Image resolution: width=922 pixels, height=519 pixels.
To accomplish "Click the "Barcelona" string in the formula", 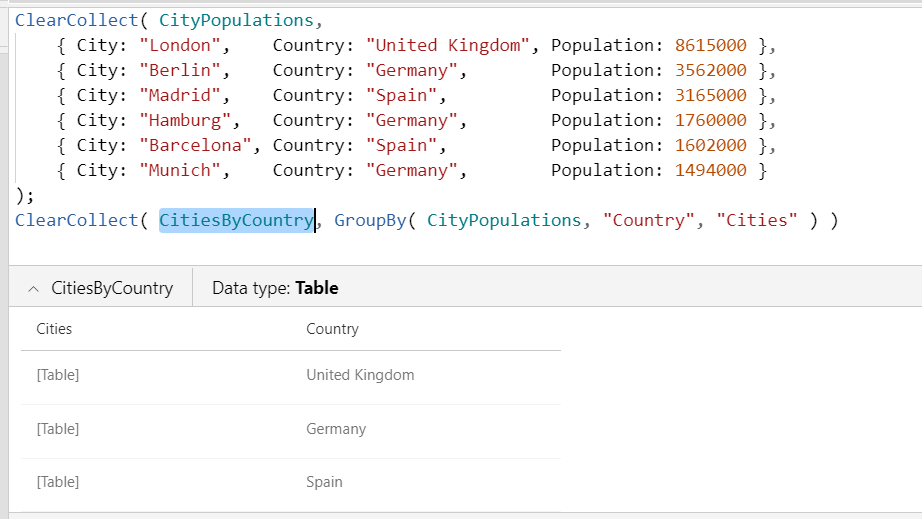I will (x=195, y=145).
